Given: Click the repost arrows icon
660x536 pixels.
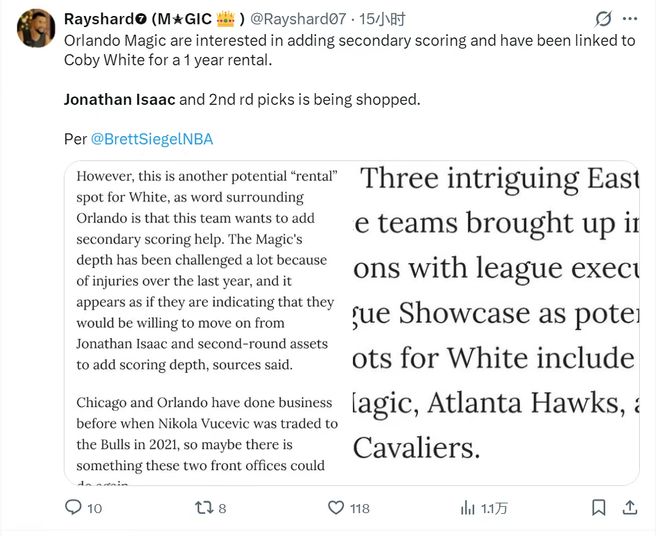Looking at the screenshot, I should coord(202,508).
